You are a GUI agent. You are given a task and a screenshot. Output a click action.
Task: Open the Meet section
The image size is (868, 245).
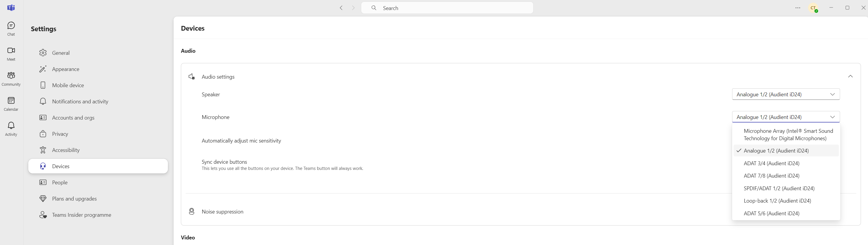coord(11,54)
